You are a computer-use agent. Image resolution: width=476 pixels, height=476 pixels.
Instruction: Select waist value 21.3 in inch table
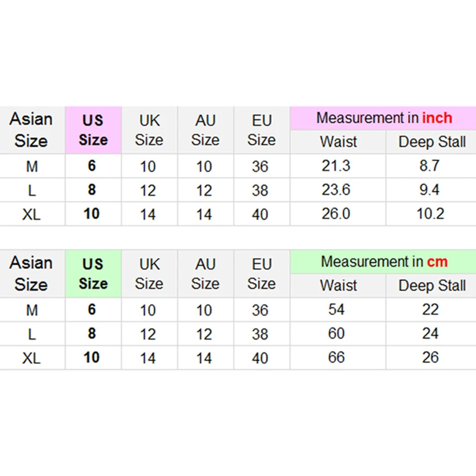tap(336, 167)
